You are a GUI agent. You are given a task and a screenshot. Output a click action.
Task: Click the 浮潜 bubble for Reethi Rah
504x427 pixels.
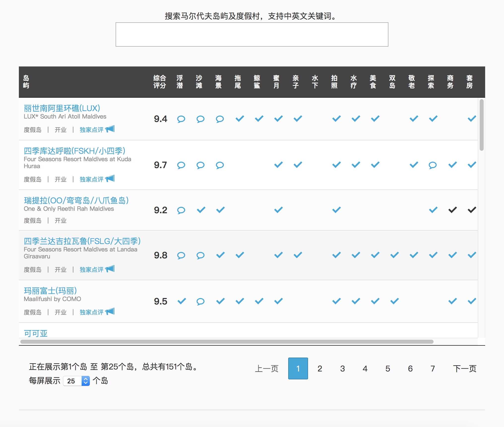[181, 210]
